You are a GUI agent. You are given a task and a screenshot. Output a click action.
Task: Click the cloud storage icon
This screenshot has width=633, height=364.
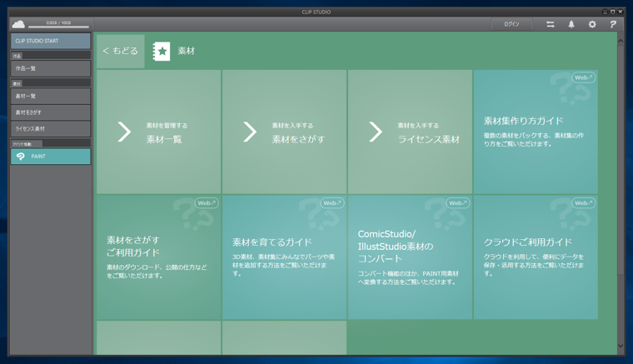click(x=18, y=25)
